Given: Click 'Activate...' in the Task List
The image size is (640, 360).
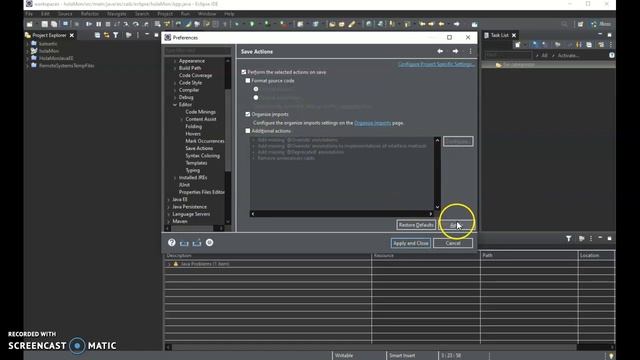Looking at the screenshot, I should (568, 56).
